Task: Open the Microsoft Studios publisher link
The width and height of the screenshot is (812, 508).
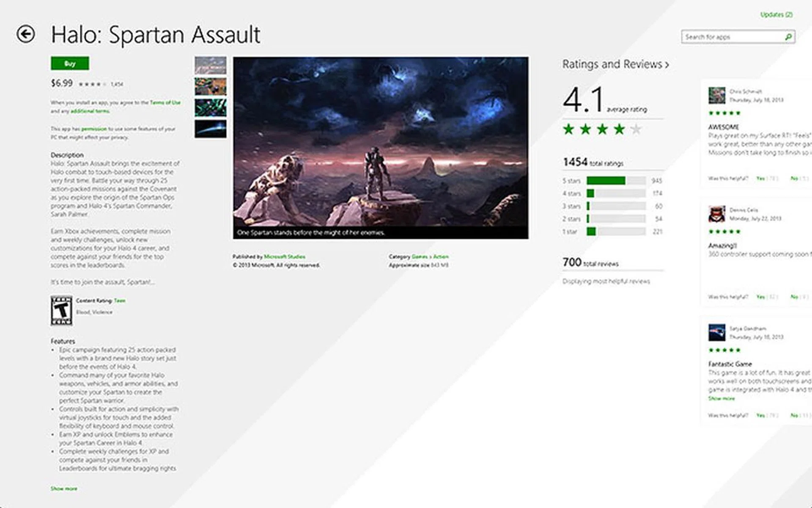Action: pyautogui.click(x=284, y=257)
